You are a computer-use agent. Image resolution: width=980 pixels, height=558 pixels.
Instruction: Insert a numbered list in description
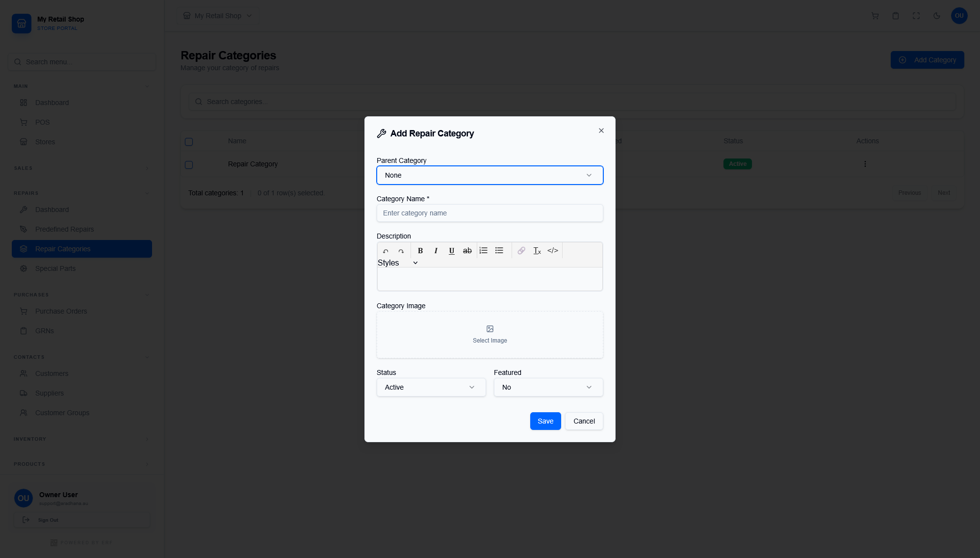pos(484,251)
